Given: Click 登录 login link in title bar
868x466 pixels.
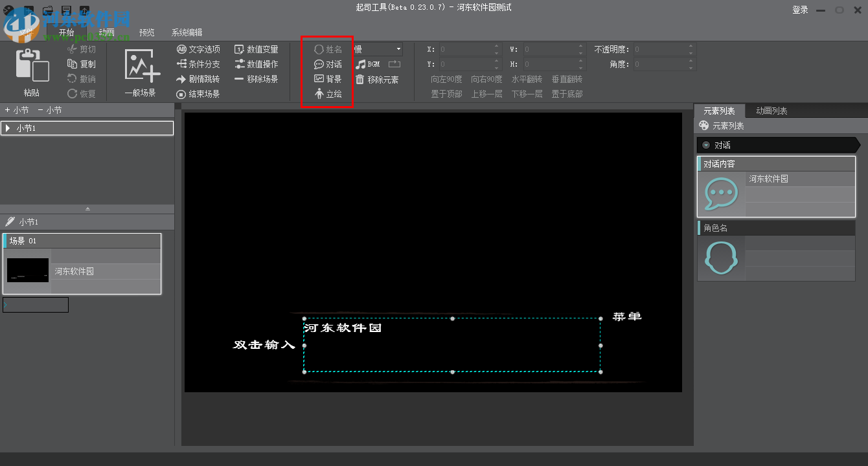Looking at the screenshot, I should 800,10.
